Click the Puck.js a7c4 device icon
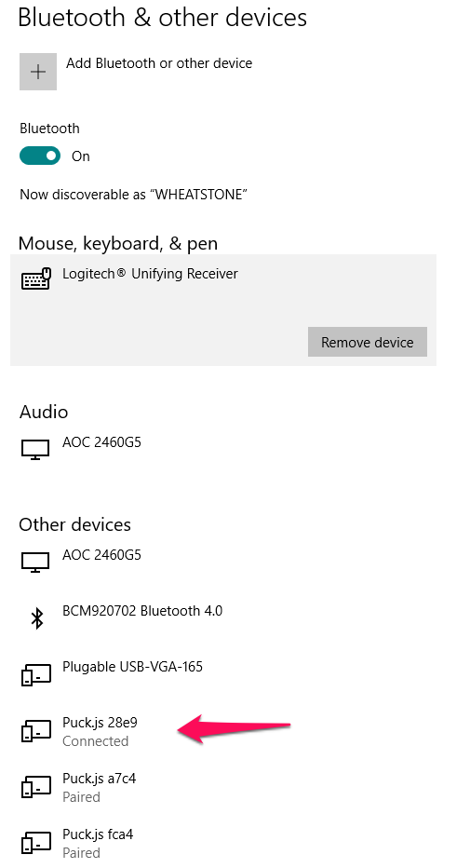The image size is (470, 868). click(36, 786)
